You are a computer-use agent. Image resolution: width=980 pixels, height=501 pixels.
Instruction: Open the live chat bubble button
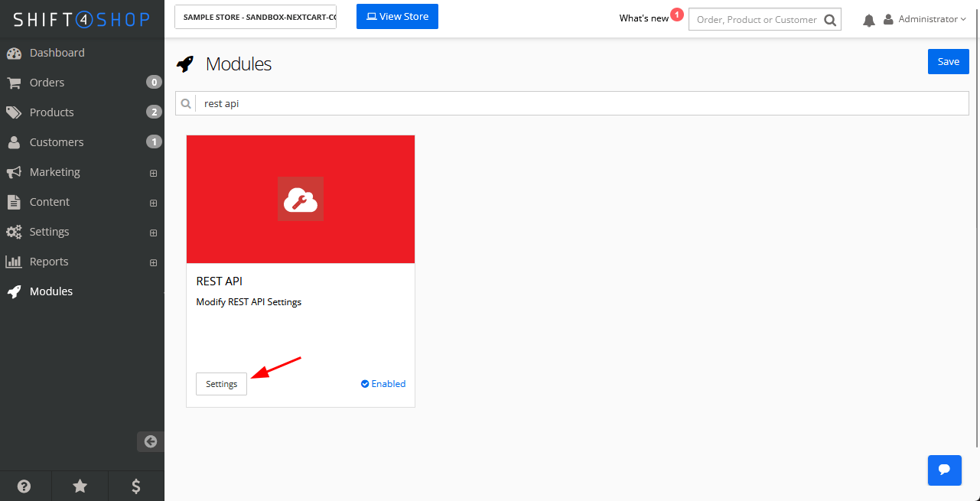point(945,470)
